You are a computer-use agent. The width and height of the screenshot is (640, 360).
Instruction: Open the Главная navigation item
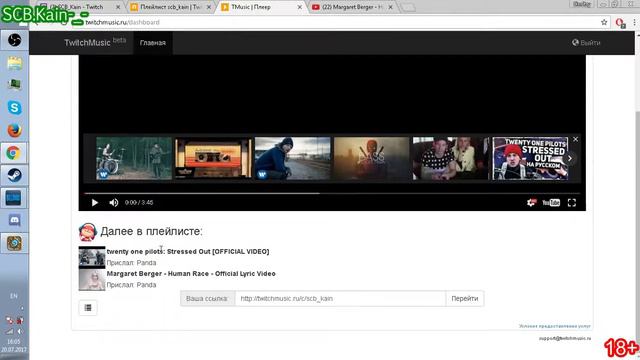click(x=153, y=42)
